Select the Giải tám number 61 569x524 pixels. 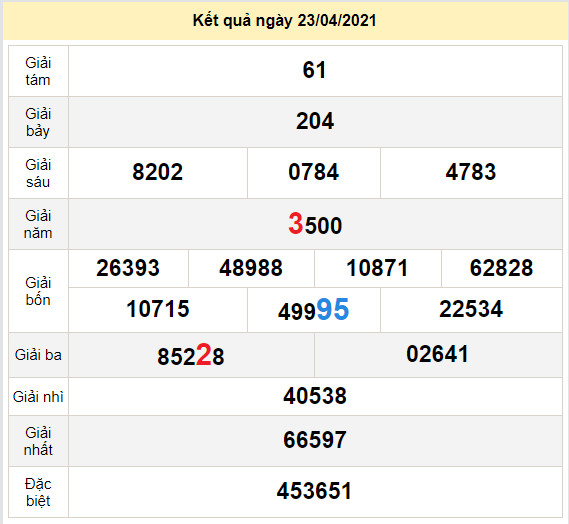point(314,70)
